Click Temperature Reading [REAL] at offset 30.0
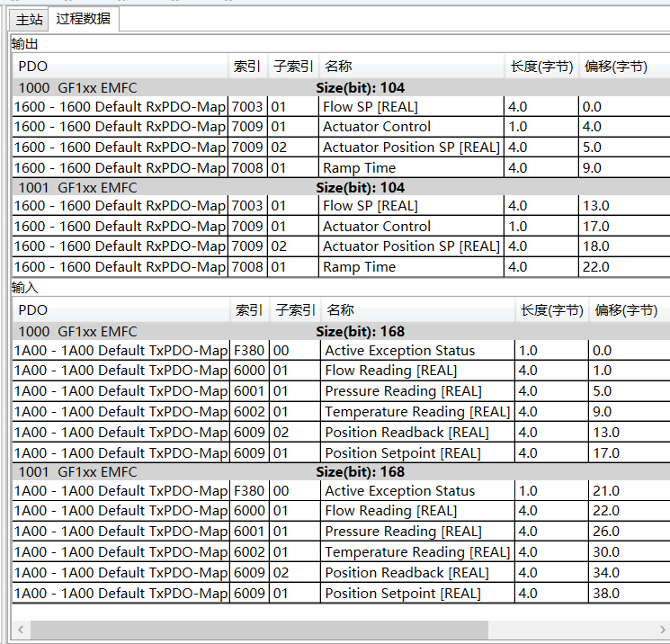Viewport: 670px width, 644px height. (417, 552)
